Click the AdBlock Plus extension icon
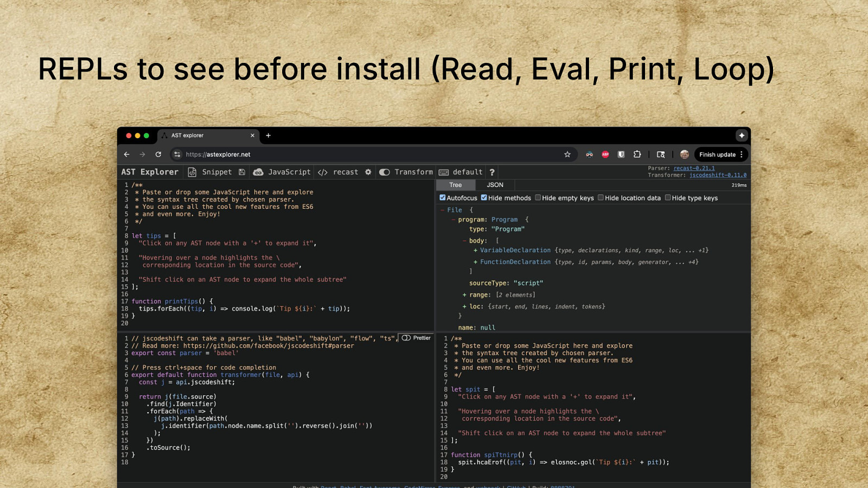This screenshot has width=868, height=488. (605, 155)
